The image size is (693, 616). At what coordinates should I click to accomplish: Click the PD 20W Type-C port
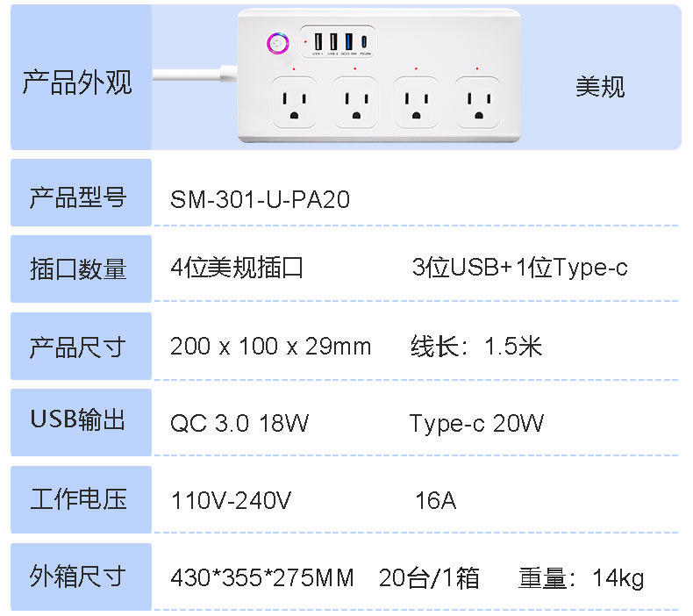coord(363,41)
